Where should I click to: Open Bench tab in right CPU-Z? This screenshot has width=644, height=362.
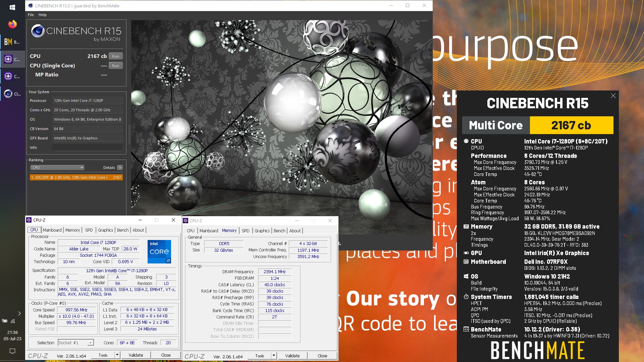tap(279, 231)
